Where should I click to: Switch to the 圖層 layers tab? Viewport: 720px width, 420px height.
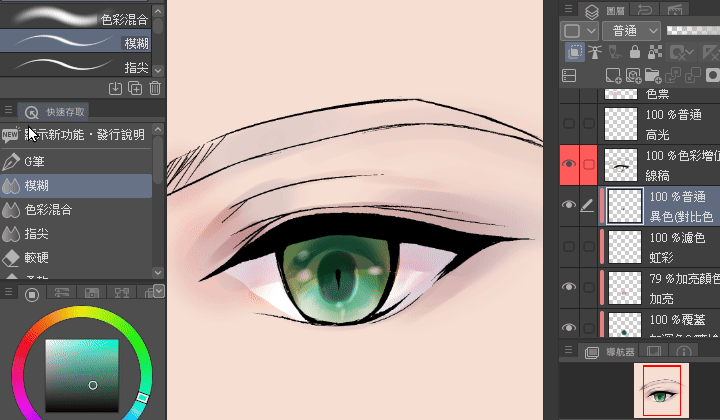click(x=603, y=10)
